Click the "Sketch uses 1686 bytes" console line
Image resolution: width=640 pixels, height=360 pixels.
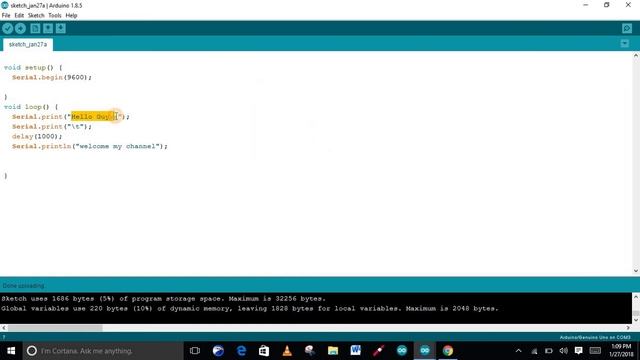click(163, 299)
